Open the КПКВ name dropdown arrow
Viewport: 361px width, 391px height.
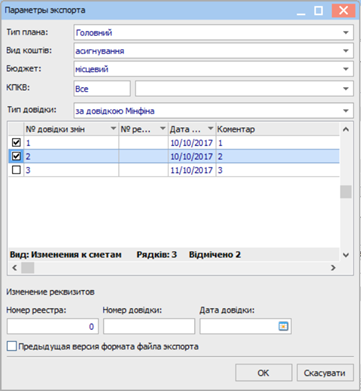point(346,89)
